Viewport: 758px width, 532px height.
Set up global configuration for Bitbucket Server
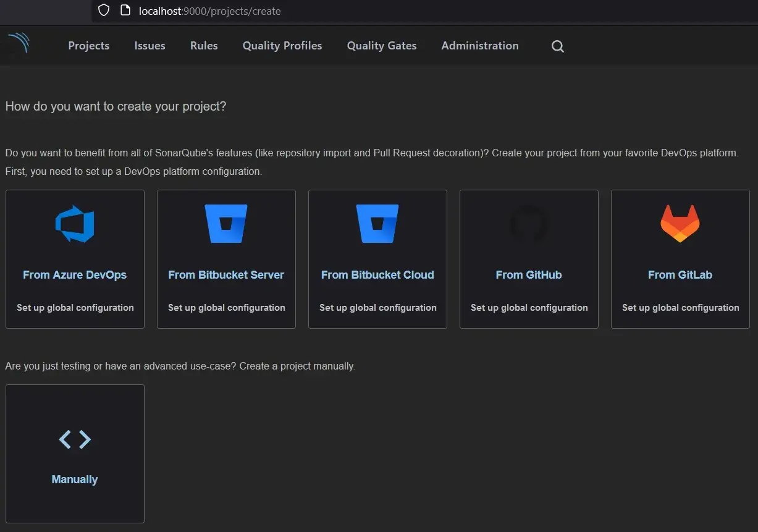[x=227, y=308]
